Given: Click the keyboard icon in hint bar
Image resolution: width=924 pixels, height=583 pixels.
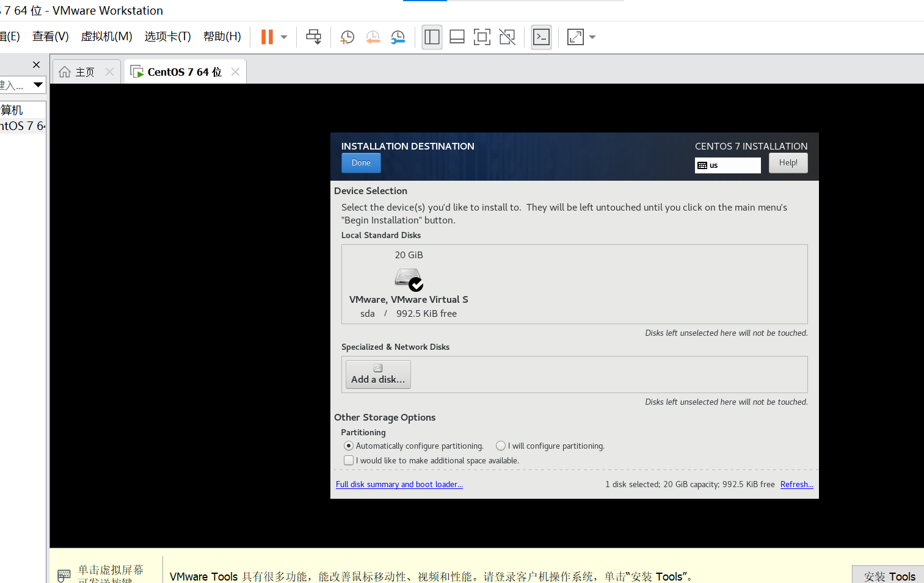Looking at the screenshot, I should pyautogui.click(x=64, y=576).
